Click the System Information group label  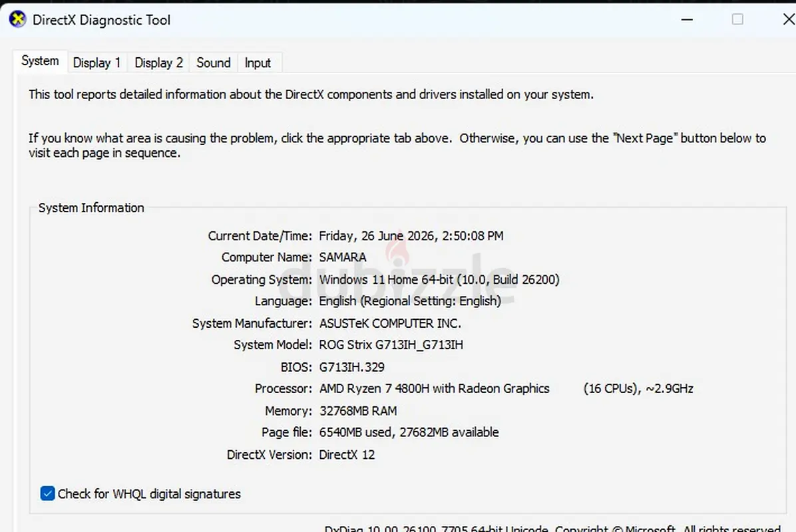[91, 208]
